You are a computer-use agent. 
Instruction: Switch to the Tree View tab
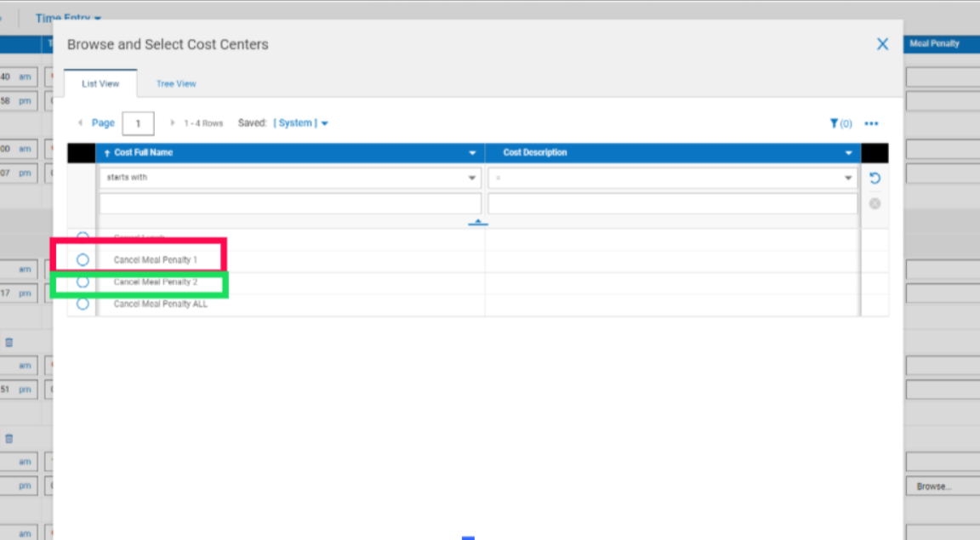point(176,83)
